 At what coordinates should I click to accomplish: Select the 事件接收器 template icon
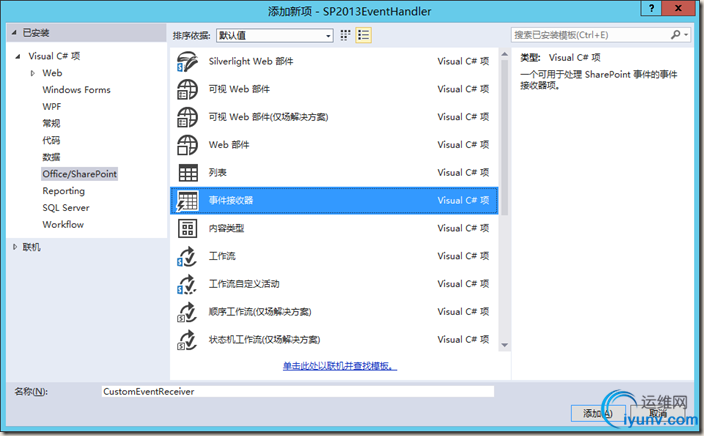point(187,201)
